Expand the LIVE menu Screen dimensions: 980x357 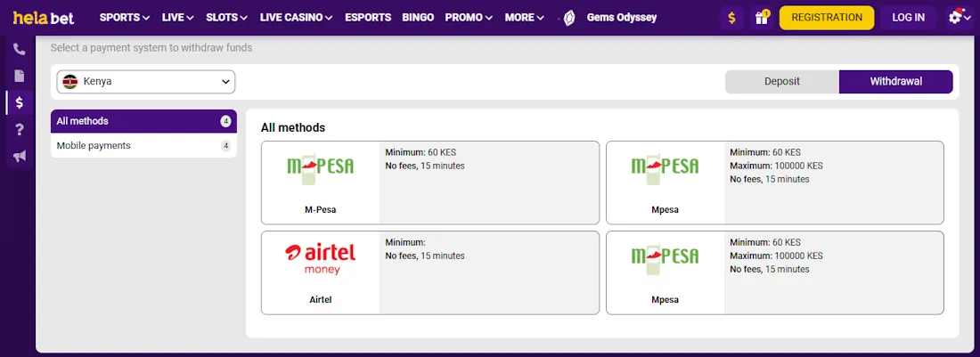click(x=177, y=18)
